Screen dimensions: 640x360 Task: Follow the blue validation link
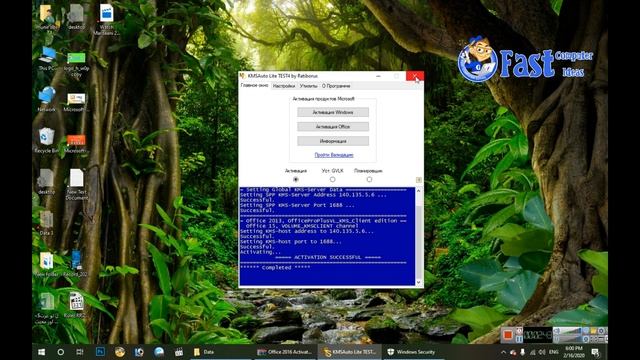click(x=333, y=155)
